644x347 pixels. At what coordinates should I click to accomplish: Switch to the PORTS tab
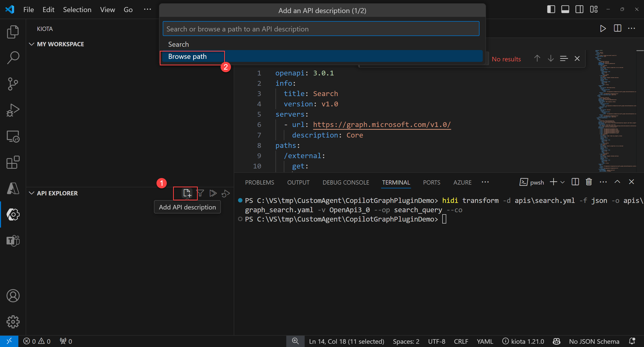point(431,182)
